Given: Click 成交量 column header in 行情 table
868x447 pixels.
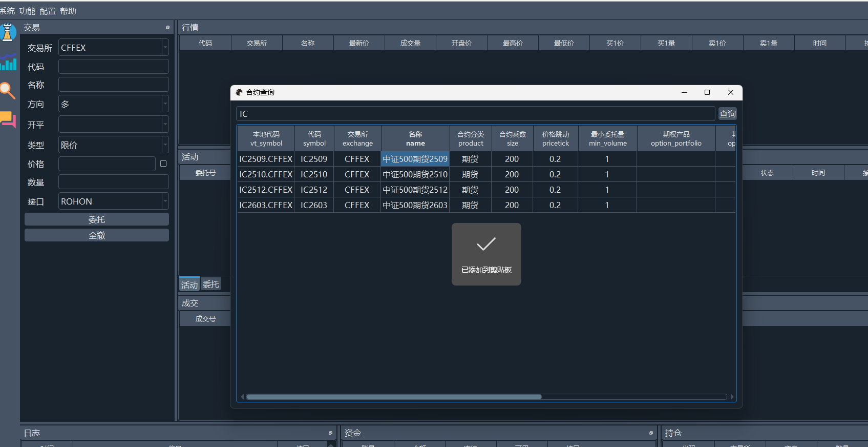Looking at the screenshot, I should click(x=410, y=43).
